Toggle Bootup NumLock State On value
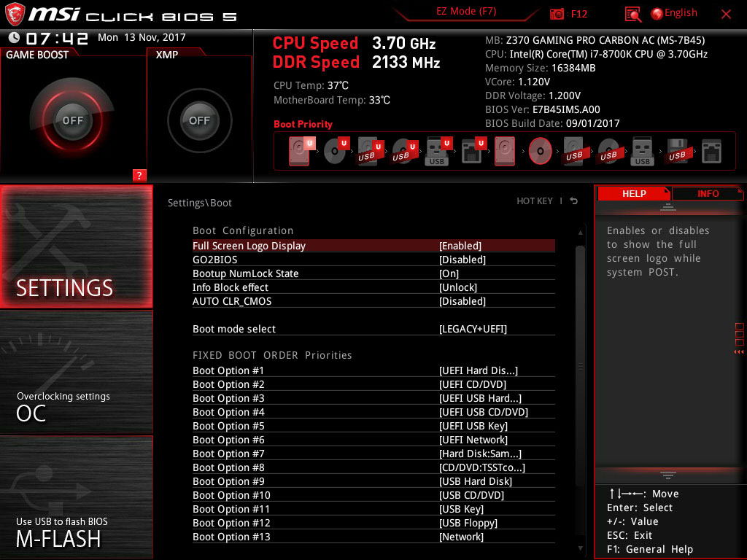 [x=449, y=273]
